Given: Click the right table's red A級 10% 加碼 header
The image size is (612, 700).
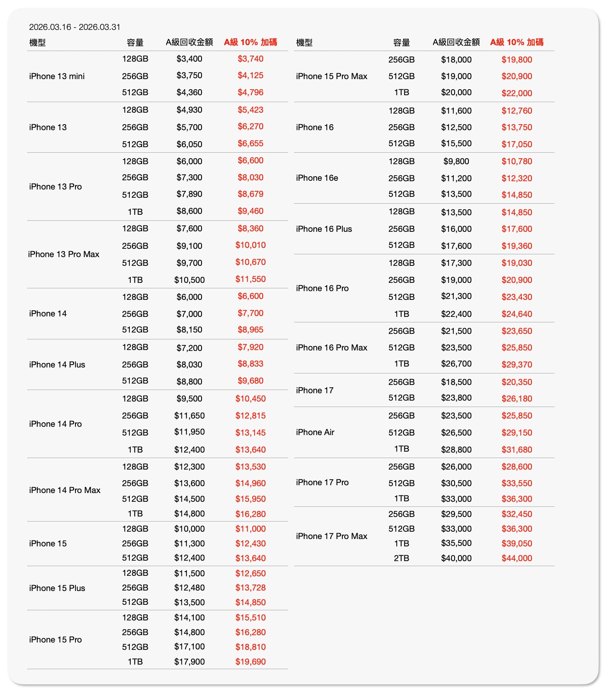Looking at the screenshot, I should point(517,42).
